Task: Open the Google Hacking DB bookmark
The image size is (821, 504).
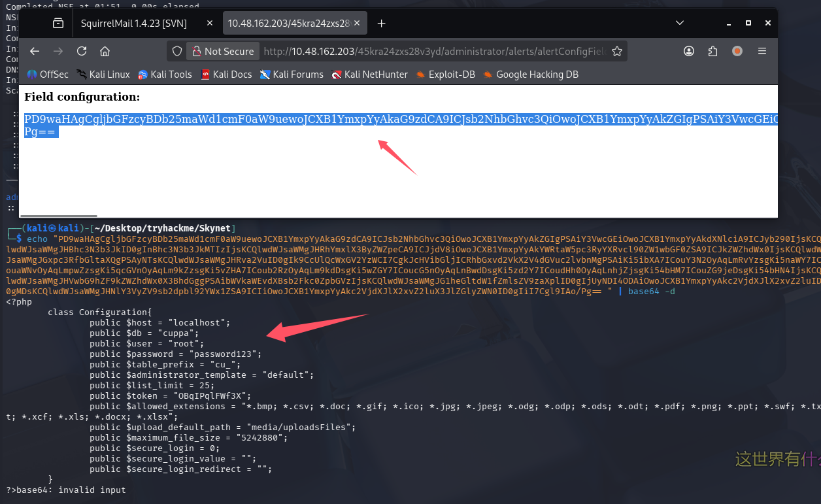Action: (531, 75)
